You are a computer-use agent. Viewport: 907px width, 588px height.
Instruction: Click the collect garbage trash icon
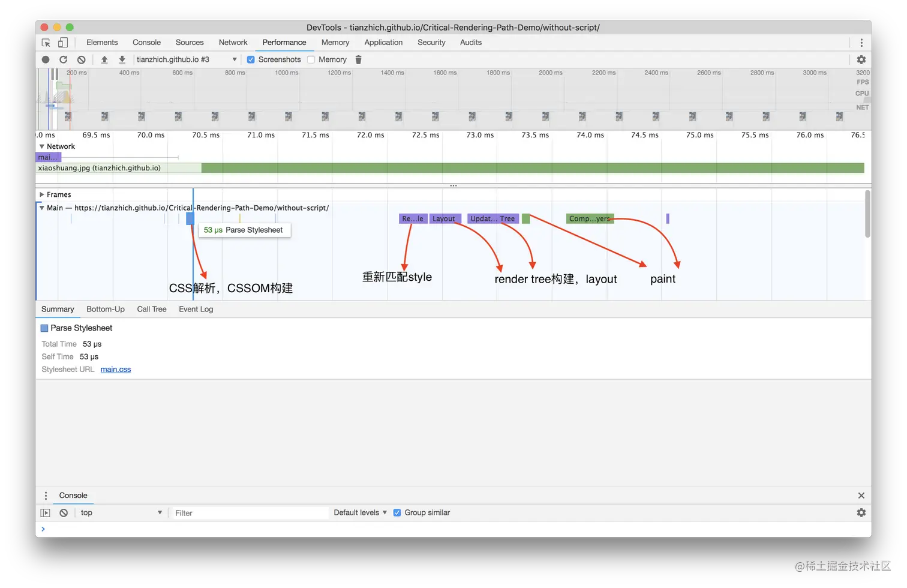click(358, 59)
